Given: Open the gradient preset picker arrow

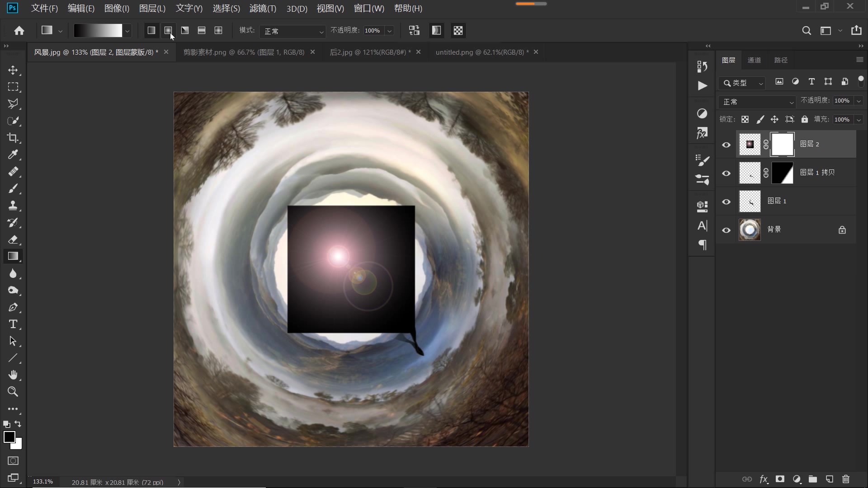Looking at the screenshot, I should coord(127,31).
